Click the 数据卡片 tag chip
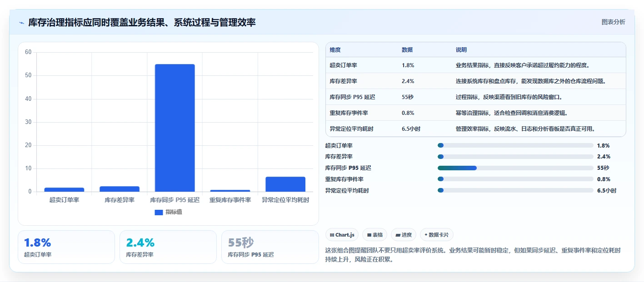 (436, 235)
